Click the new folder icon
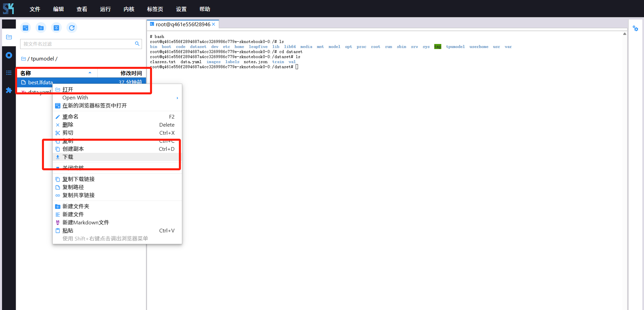This screenshot has width=644, height=310. 41,28
